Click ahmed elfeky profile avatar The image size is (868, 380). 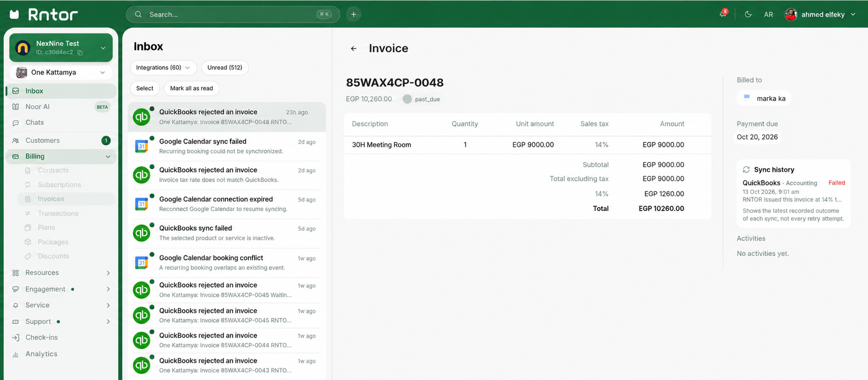pos(791,15)
